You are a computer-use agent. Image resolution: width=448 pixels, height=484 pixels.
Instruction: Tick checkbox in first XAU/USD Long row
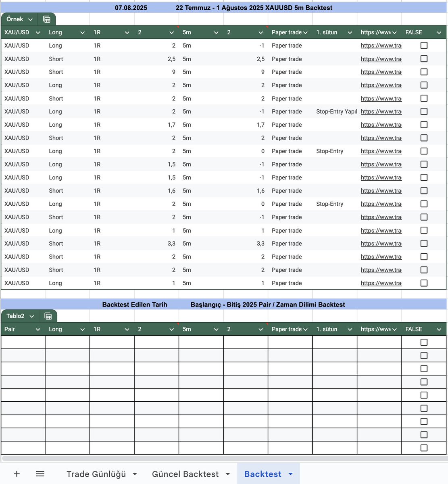[424, 46]
